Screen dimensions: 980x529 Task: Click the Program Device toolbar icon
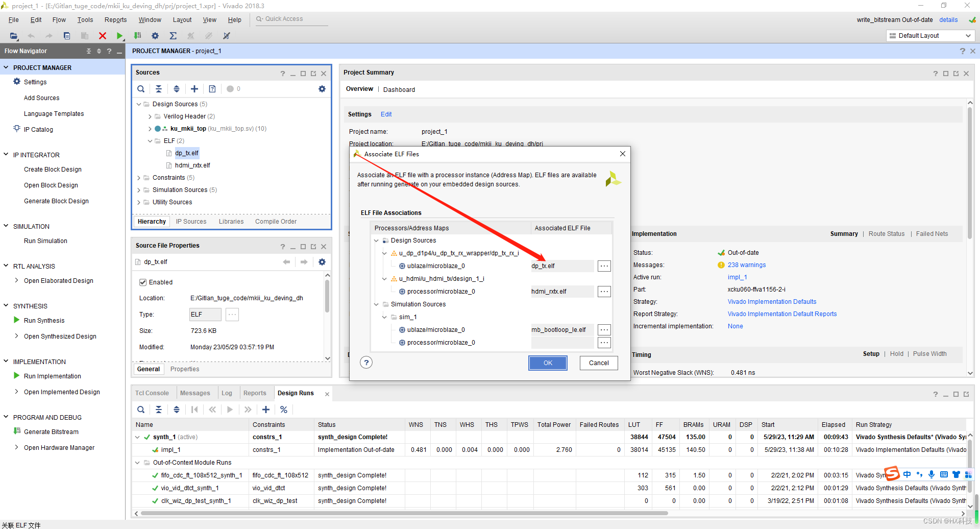click(x=137, y=36)
